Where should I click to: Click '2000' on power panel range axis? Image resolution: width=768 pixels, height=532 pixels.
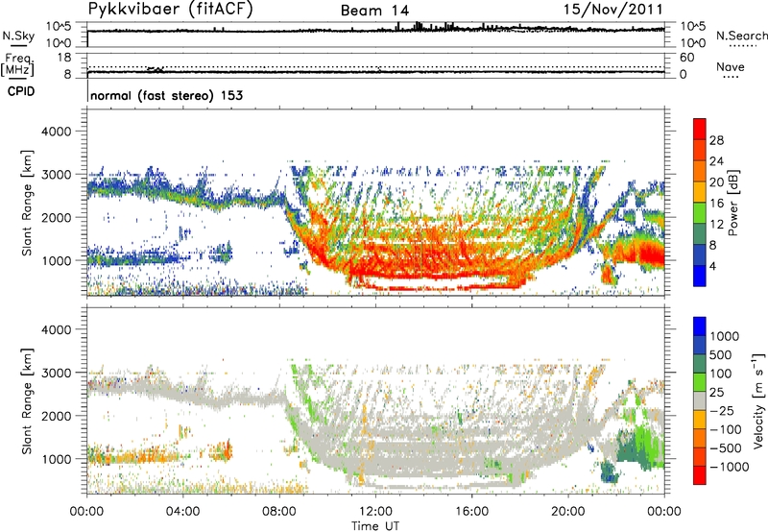pos(56,217)
